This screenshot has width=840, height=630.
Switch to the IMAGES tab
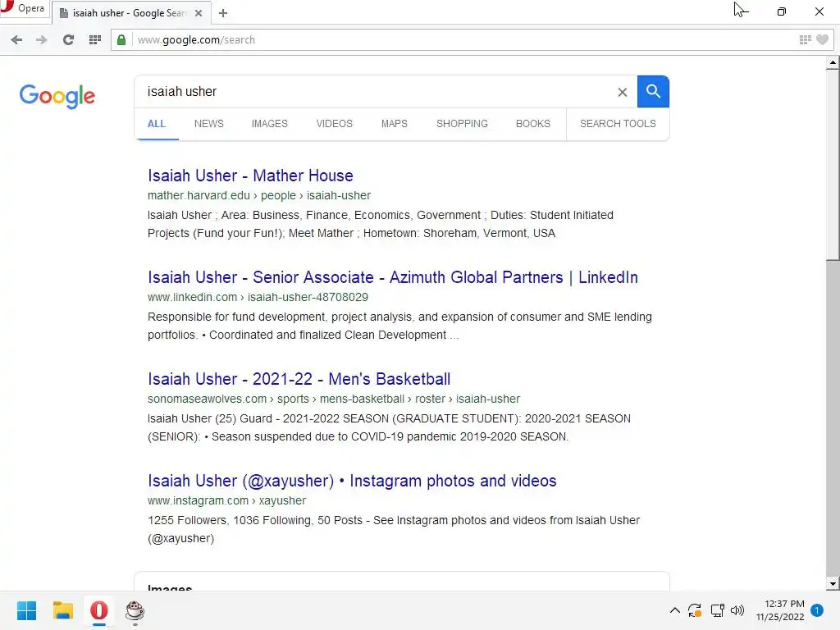pyautogui.click(x=269, y=124)
